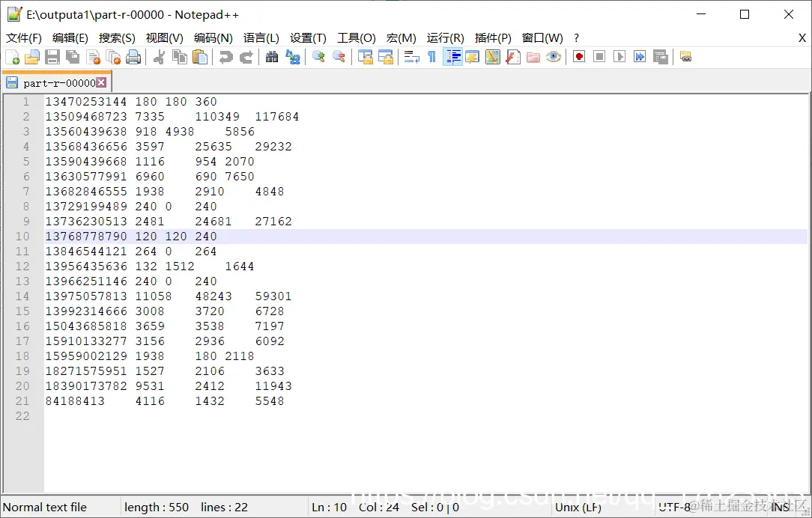The image size is (812, 518).
Task: Toggle the INS insert mode in the status bar
Action: pyautogui.click(x=779, y=507)
